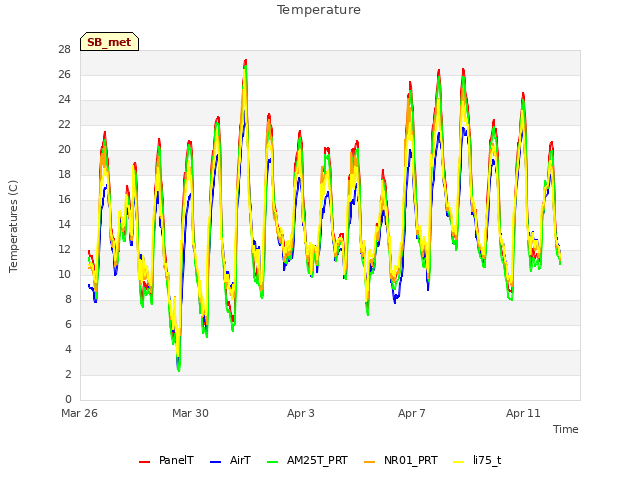Click the 16 value on the y-axis
Viewport: 640px width, 480px height.
pos(64,199)
